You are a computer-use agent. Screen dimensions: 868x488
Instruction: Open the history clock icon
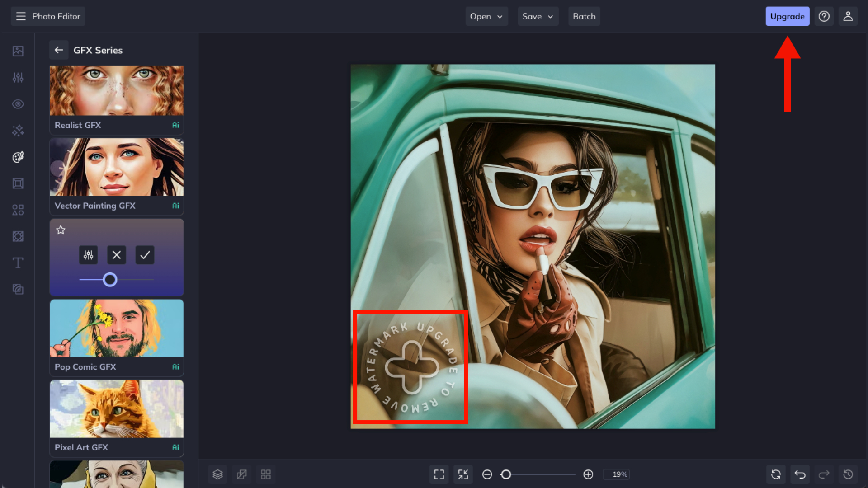848,474
